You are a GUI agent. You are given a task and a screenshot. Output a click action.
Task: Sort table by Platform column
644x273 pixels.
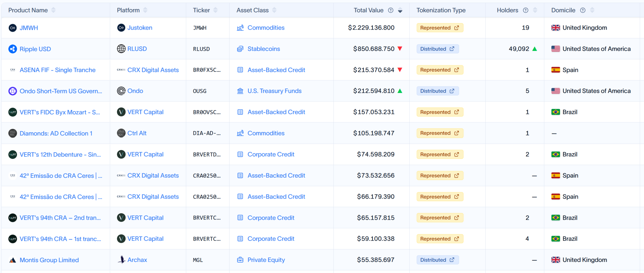pyautogui.click(x=145, y=10)
